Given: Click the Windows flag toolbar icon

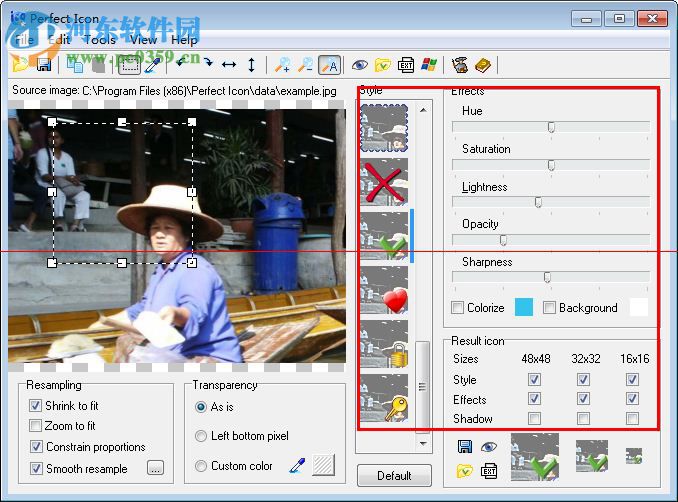Looking at the screenshot, I should (x=429, y=65).
